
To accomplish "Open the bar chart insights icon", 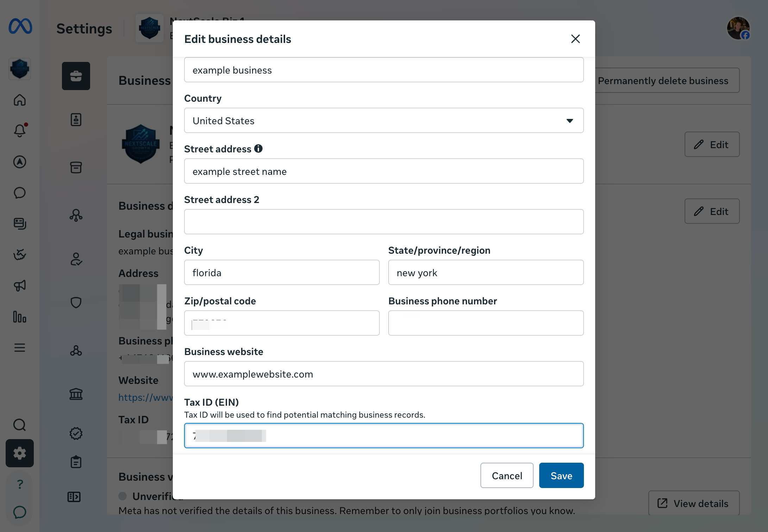I will (x=20, y=317).
